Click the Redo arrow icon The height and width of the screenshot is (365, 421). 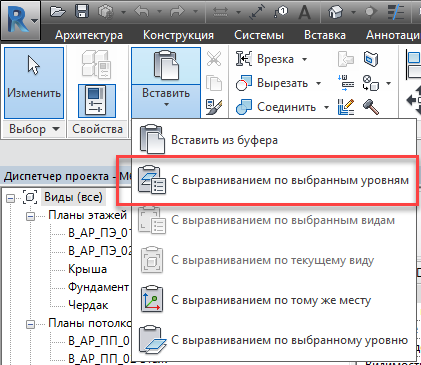(178, 12)
